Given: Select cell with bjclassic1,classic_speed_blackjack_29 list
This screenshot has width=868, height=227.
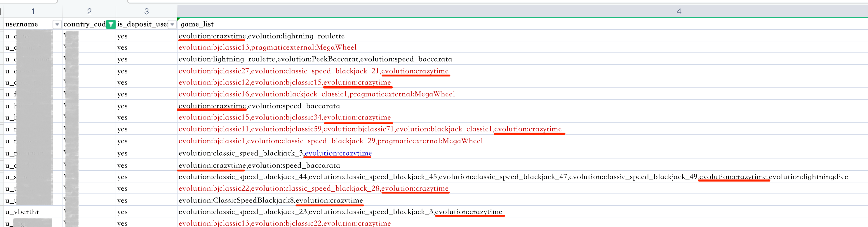Looking at the screenshot, I should pos(523,141).
